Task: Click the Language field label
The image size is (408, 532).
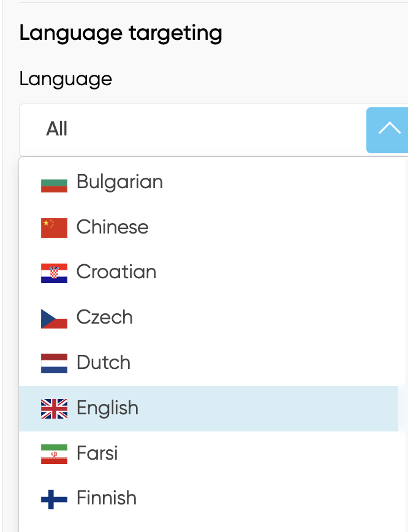Action: click(x=66, y=78)
